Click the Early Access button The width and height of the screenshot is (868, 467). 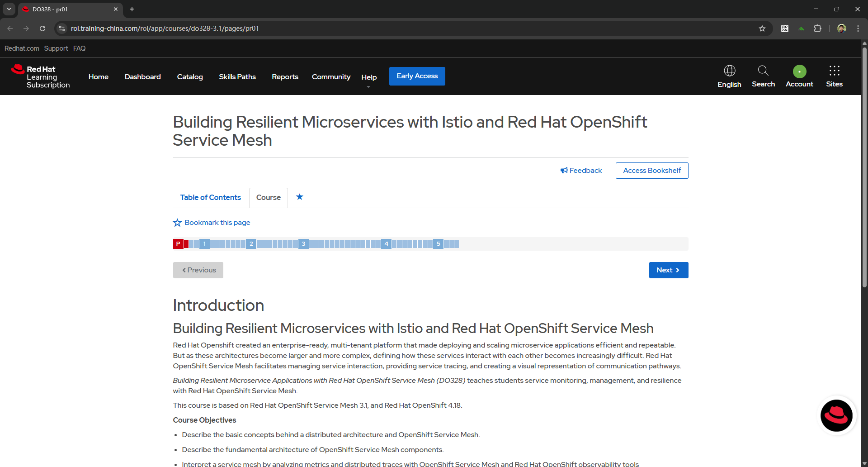pos(417,76)
